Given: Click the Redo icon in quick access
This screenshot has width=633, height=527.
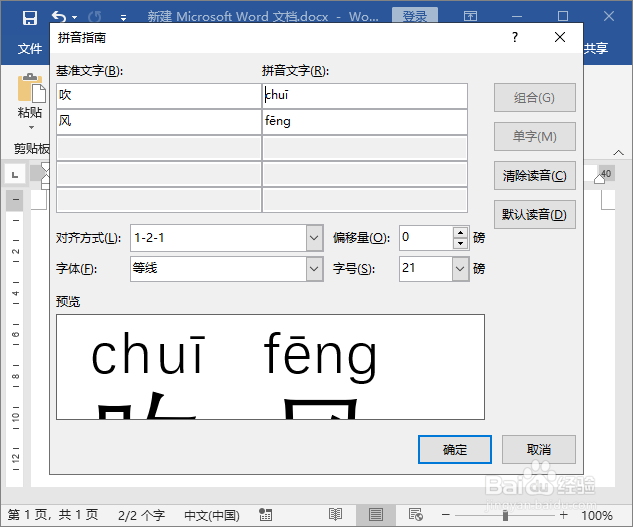Looking at the screenshot, I should coord(95,17).
